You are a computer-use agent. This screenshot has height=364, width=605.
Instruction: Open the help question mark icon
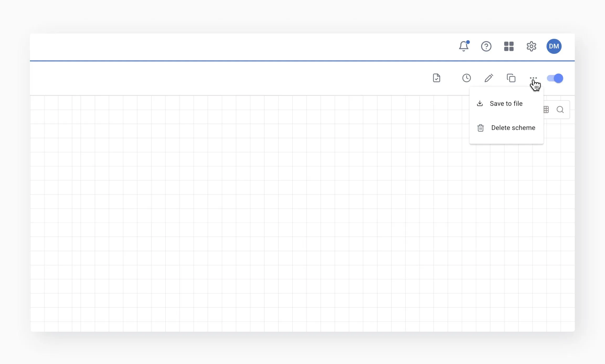click(486, 46)
